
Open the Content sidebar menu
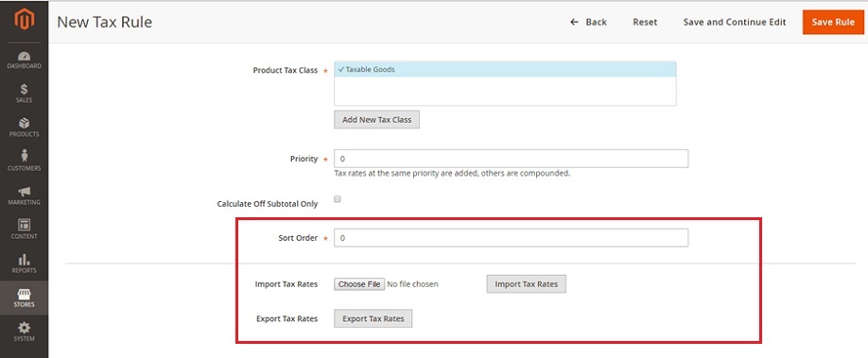point(24,230)
